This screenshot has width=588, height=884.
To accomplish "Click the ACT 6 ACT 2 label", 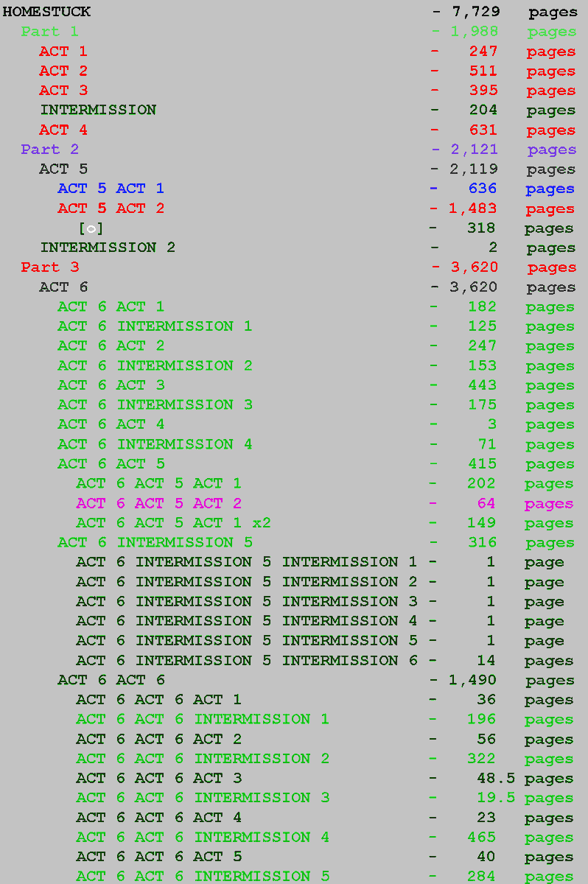I will coord(111,345).
